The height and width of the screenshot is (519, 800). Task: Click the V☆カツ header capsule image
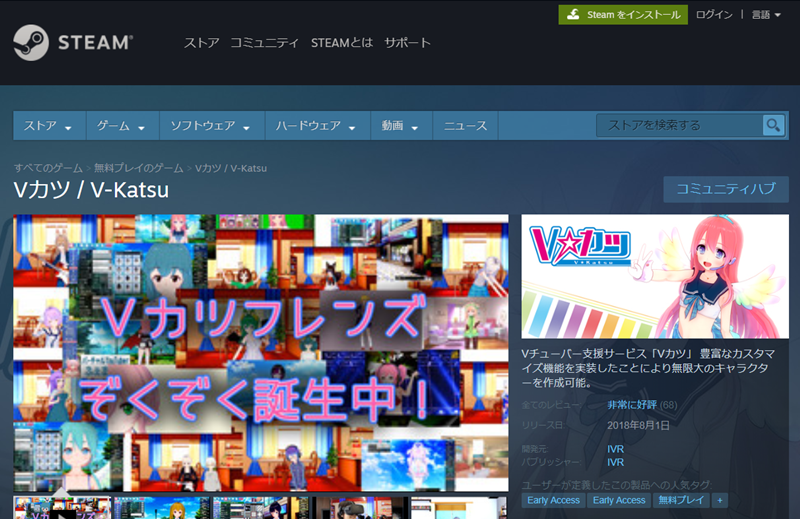pyautogui.click(x=655, y=277)
